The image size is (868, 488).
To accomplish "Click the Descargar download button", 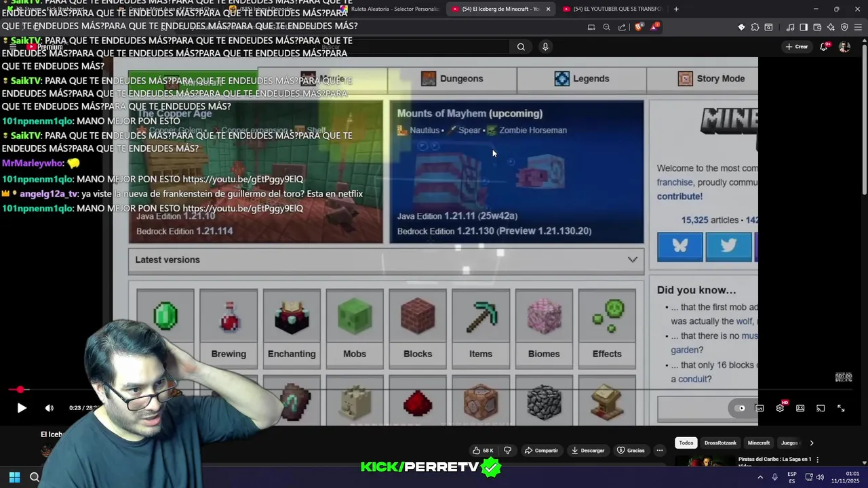I will [x=588, y=451].
